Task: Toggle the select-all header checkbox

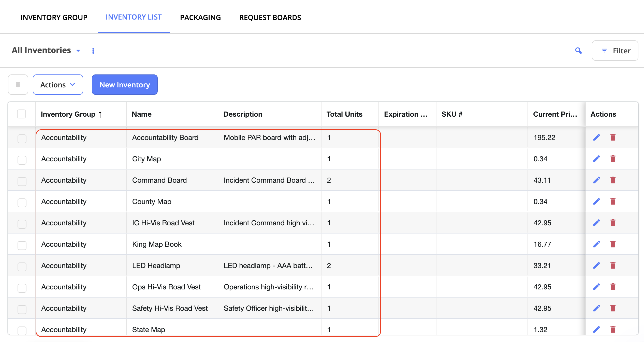Action: coord(22,114)
